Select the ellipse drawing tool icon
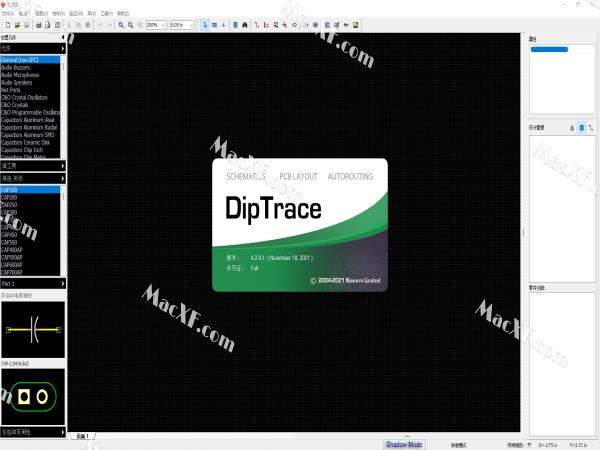 click(x=295, y=25)
